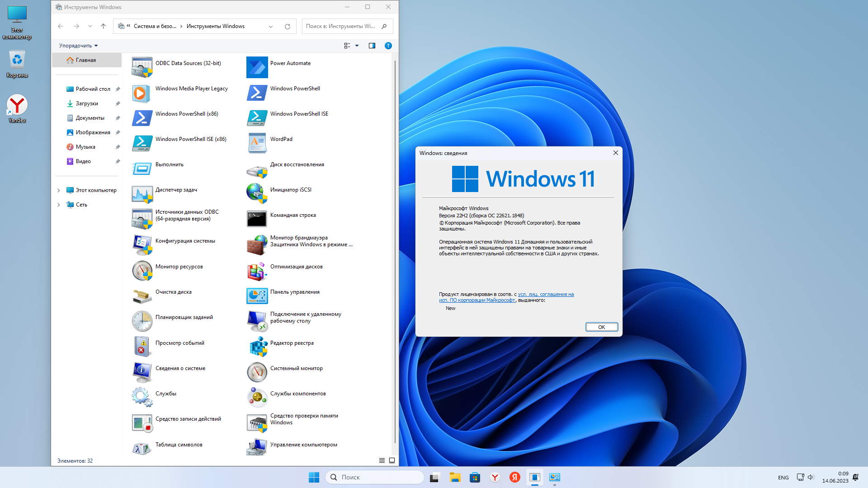Open the Упорядочить dropdown menu
This screenshot has height=488, width=868.
tap(78, 46)
